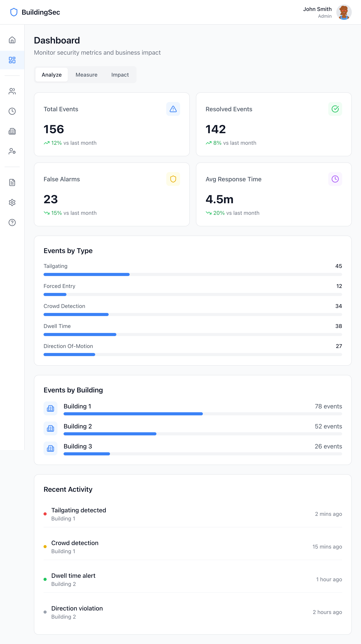361x644 pixels.
Task: Click the "1 hour ago" timestamp
Action: tap(329, 580)
